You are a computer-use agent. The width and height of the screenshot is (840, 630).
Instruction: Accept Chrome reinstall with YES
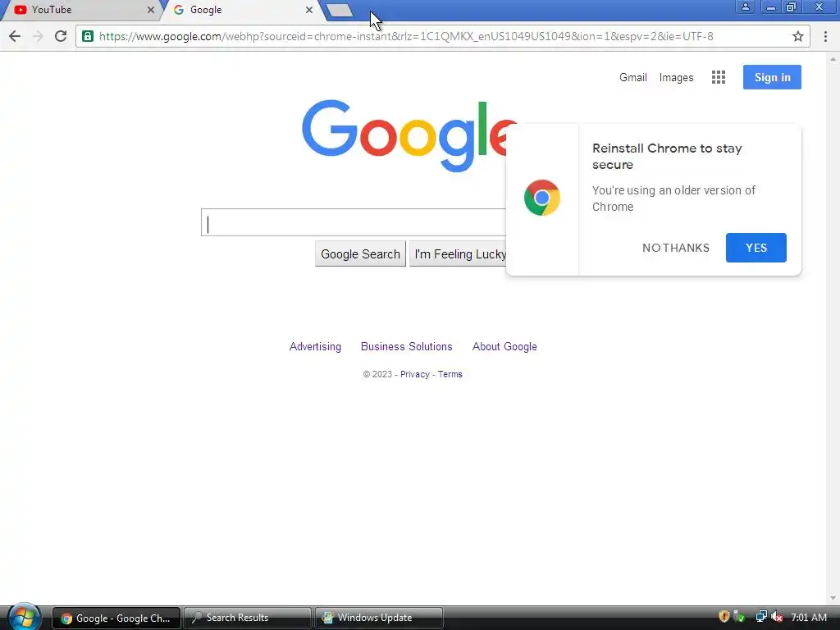point(756,248)
